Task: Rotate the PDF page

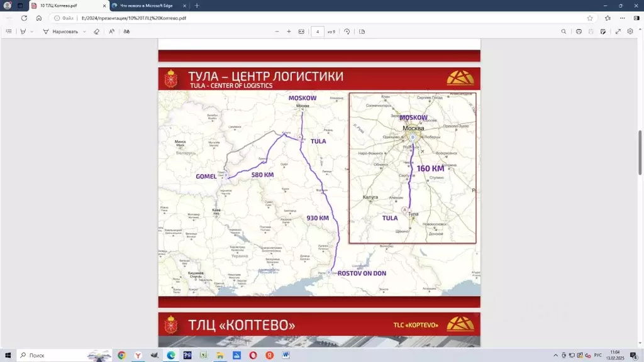Action: pos(347,31)
